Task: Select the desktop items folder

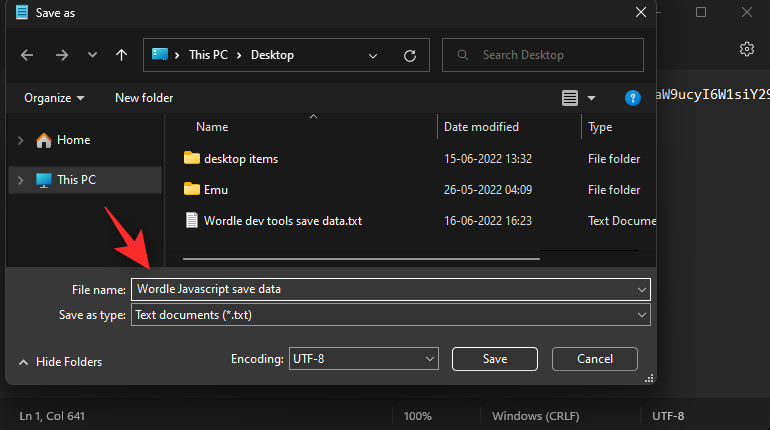Action: coord(240,158)
